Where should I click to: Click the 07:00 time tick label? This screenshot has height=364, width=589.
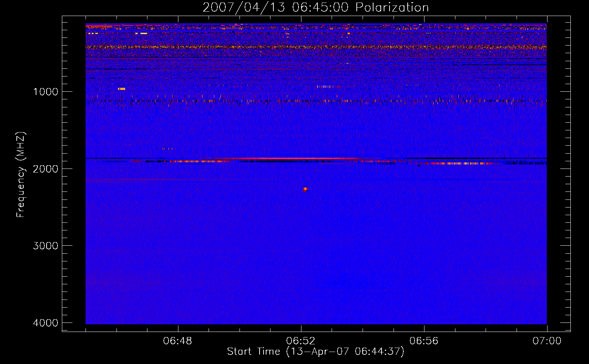(547, 341)
